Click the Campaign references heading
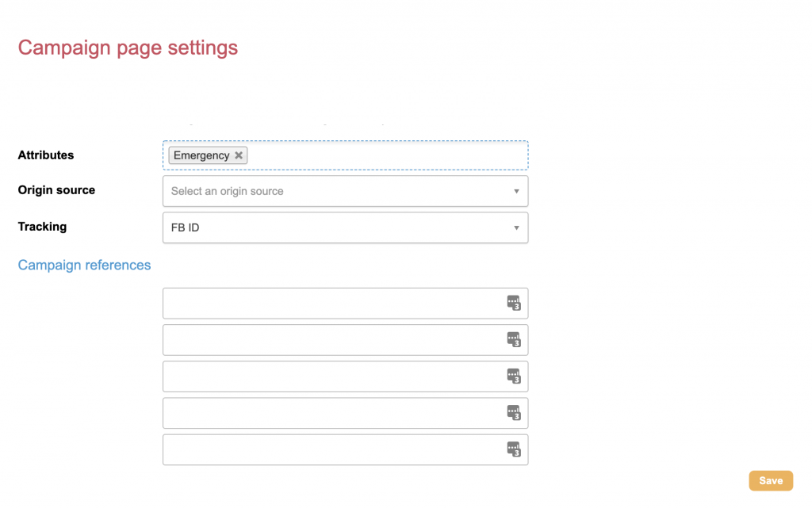The image size is (812, 508). [84, 265]
